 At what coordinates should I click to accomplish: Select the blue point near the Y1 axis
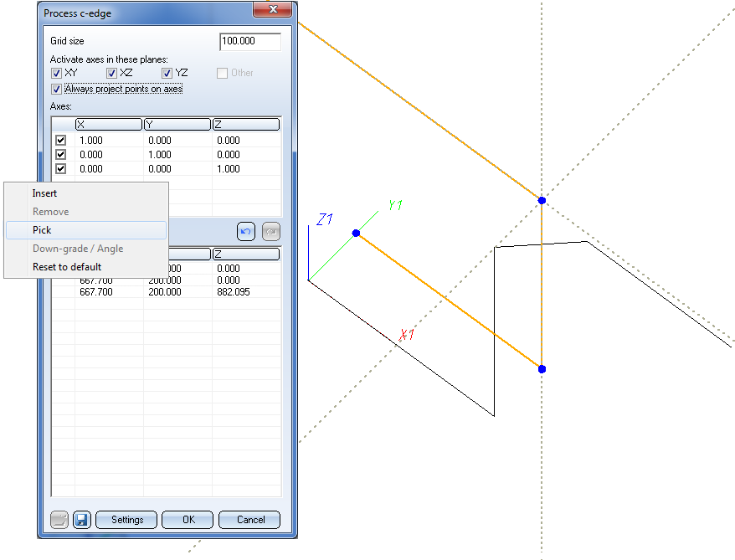(356, 233)
